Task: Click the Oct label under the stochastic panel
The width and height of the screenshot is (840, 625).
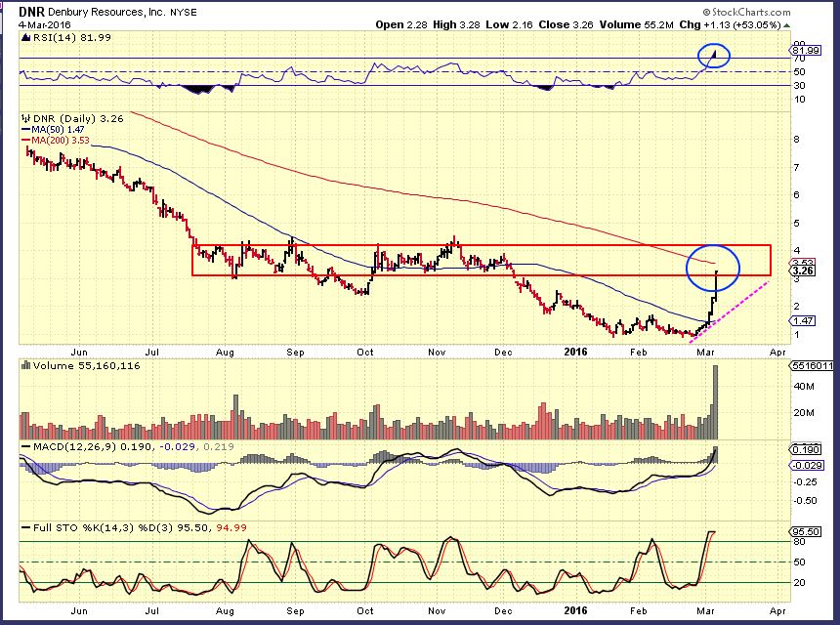Action: [x=365, y=611]
